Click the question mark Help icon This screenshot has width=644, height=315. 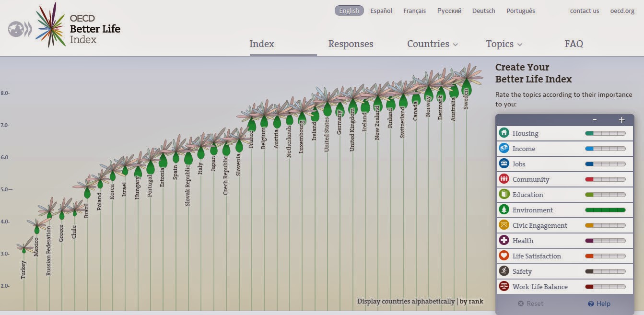click(591, 303)
